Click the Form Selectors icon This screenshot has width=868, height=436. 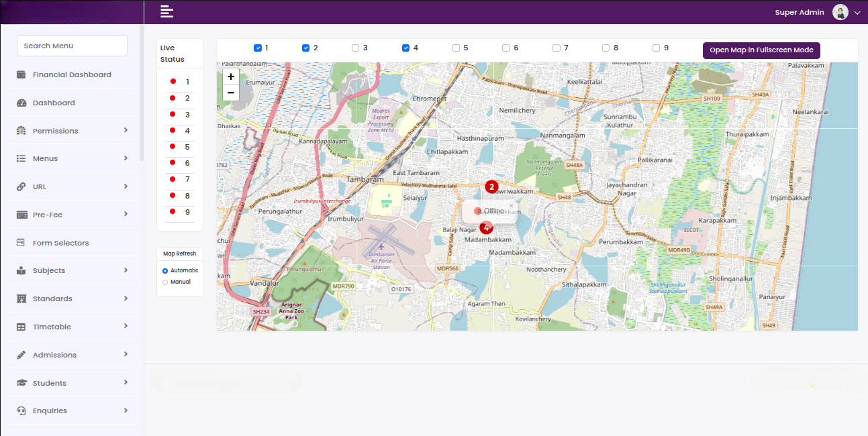click(21, 243)
